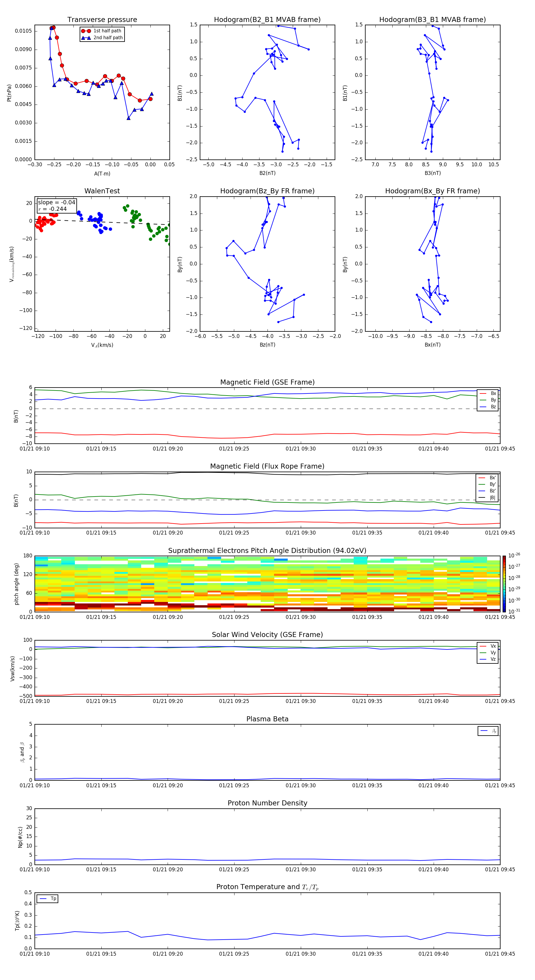This screenshot has height=980, width=535.
Task: Click the 'Proton Number Density' title
Action: pyautogui.click(x=267, y=803)
